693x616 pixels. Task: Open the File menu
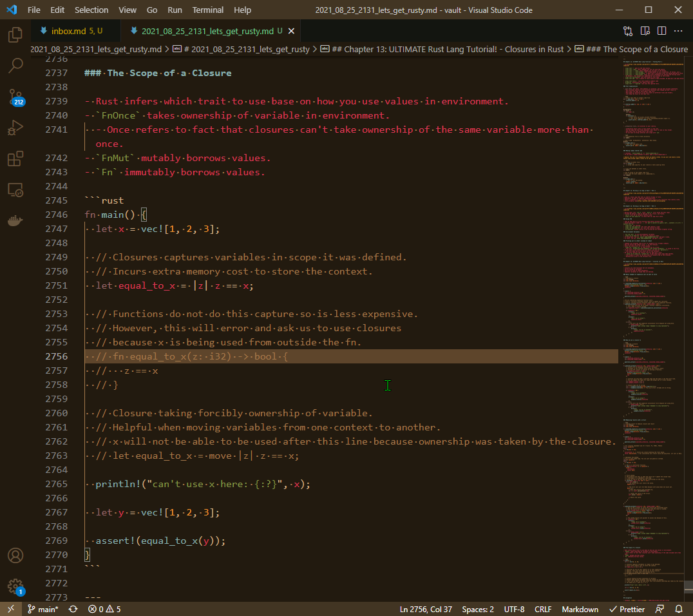click(x=33, y=10)
